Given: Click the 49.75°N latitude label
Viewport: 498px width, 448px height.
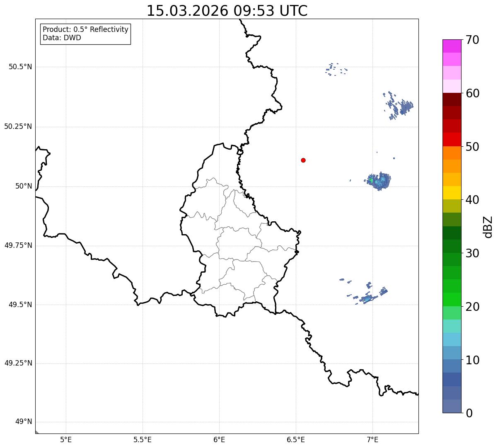Looking at the screenshot, I should pyautogui.click(x=18, y=245).
